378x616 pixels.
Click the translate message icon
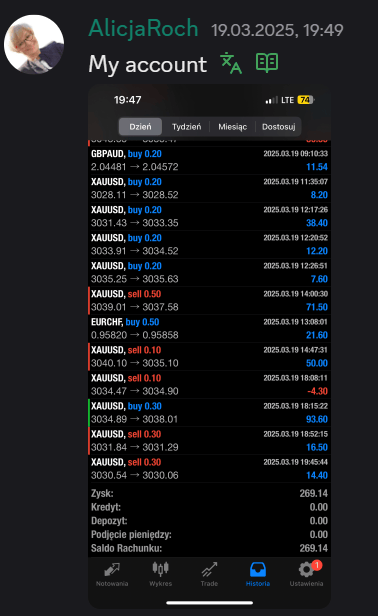(231, 63)
